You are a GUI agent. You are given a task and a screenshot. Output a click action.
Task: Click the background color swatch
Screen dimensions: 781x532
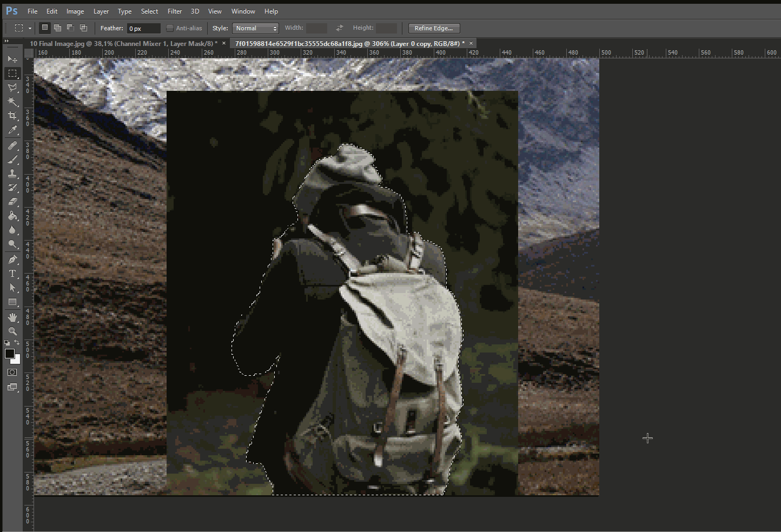point(17,361)
